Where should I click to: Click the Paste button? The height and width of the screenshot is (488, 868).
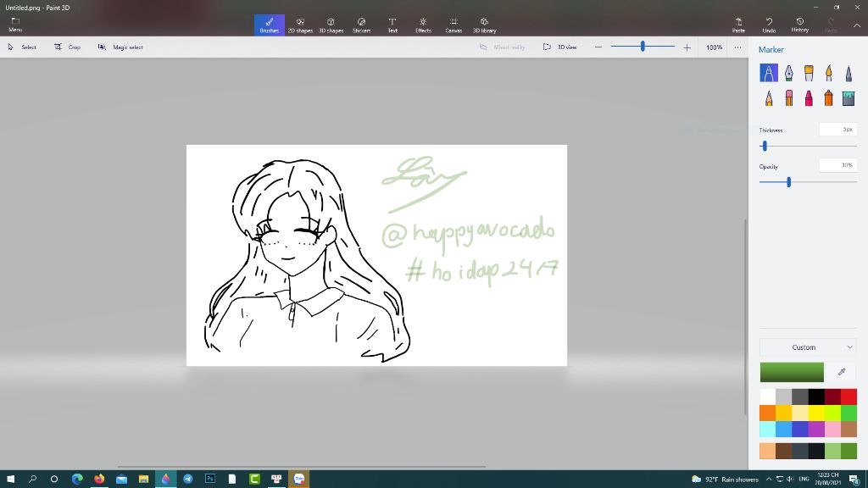(x=738, y=25)
